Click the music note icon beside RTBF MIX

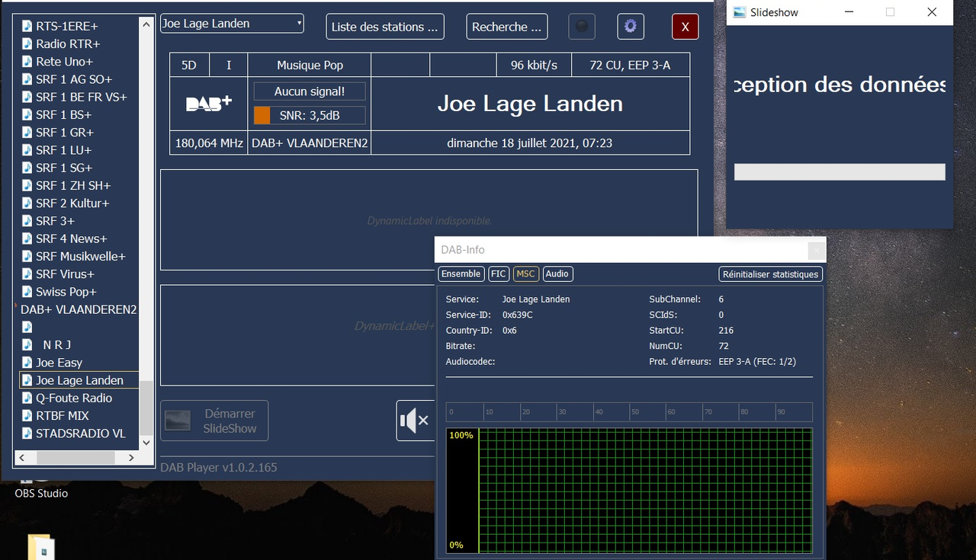click(x=27, y=415)
